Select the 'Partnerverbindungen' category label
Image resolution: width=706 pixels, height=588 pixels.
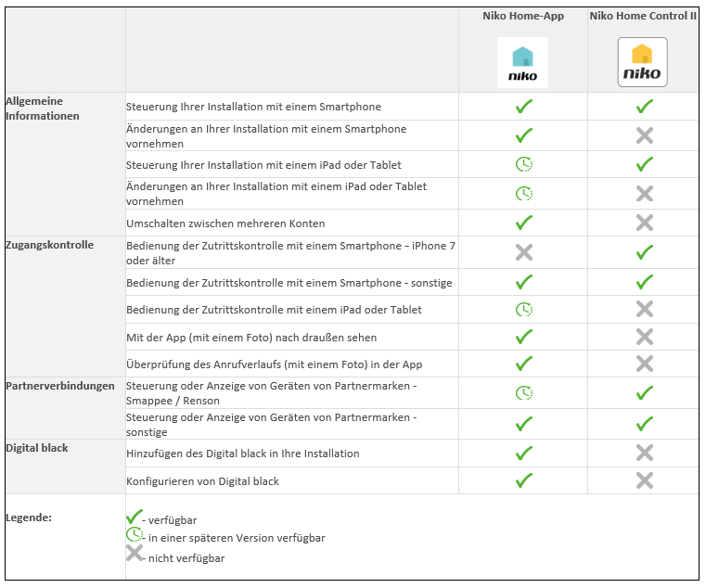click(x=59, y=385)
